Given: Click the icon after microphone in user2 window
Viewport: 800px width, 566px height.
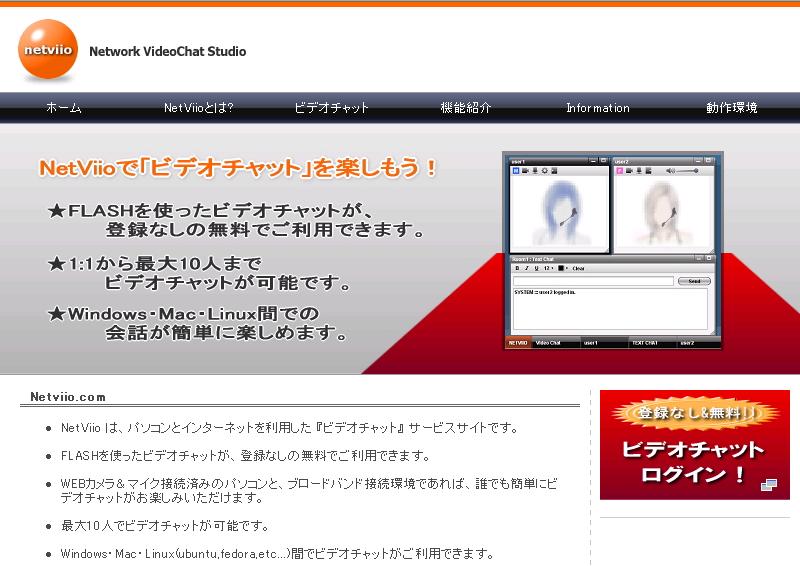Looking at the screenshot, I should tap(648, 171).
